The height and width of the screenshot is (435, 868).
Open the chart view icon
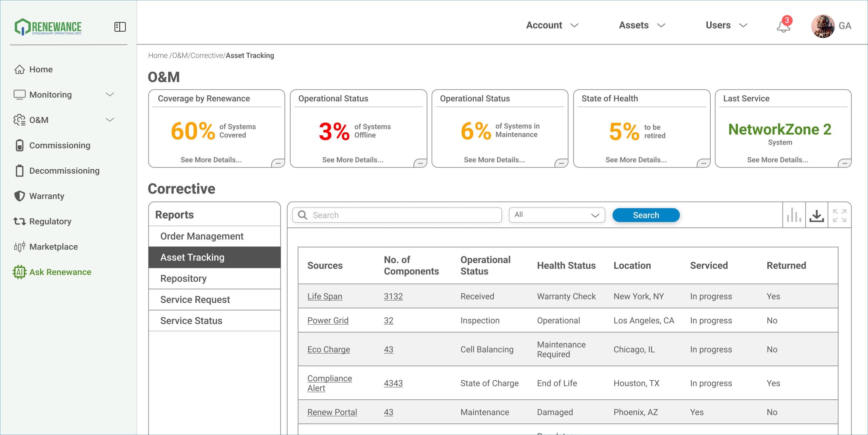pos(794,215)
